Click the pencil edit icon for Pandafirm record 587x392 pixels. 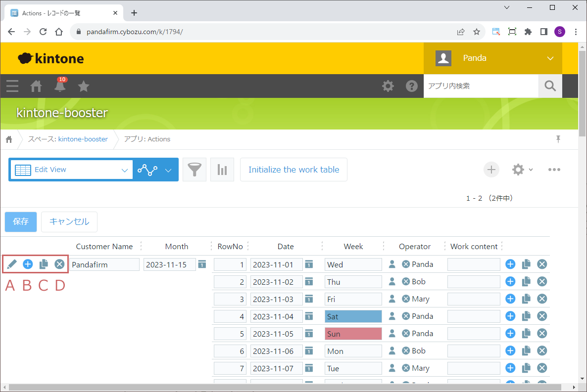coord(12,264)
